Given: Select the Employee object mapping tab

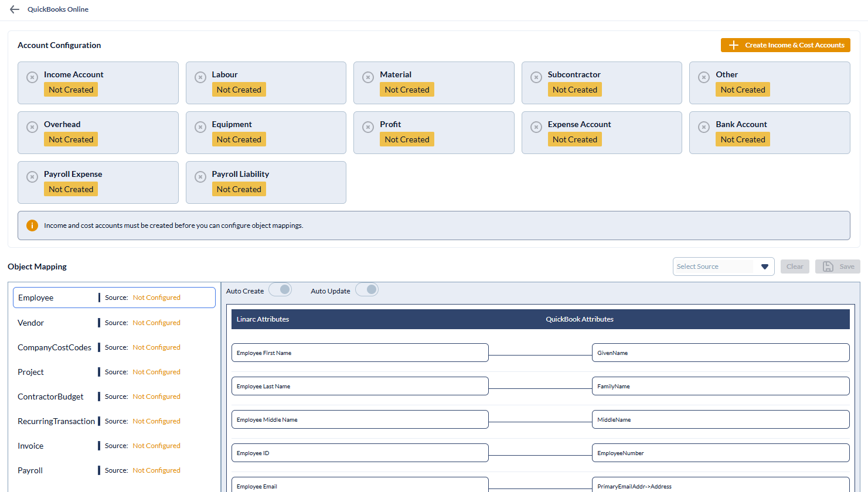Looking at the screenshot, I should 114,298.
